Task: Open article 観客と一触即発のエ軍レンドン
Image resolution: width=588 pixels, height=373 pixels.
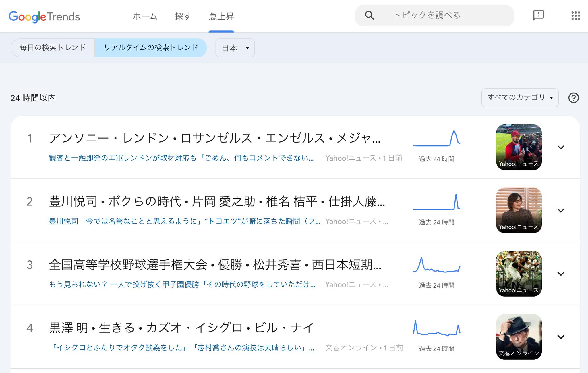Action: [181, 158]
